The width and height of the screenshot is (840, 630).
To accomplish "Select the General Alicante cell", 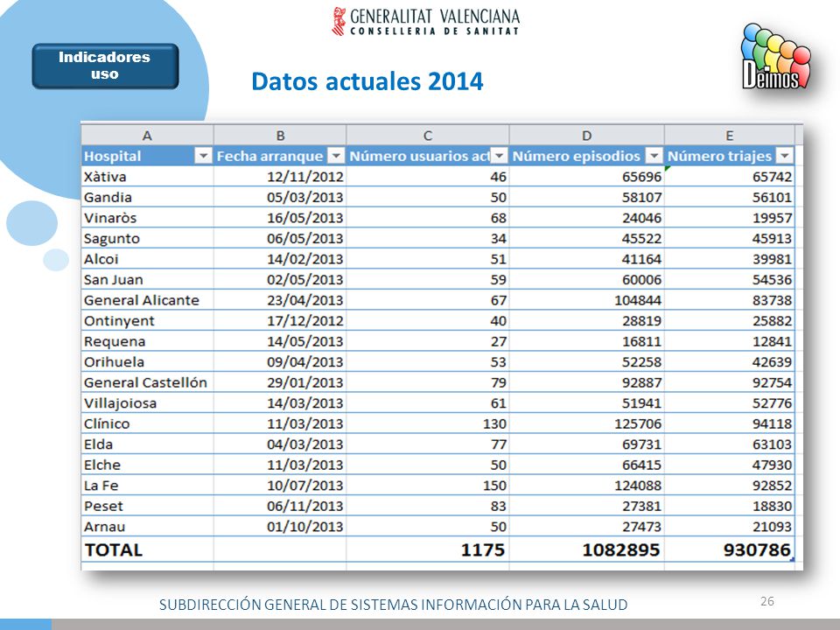I will click(x=147, y=300).
